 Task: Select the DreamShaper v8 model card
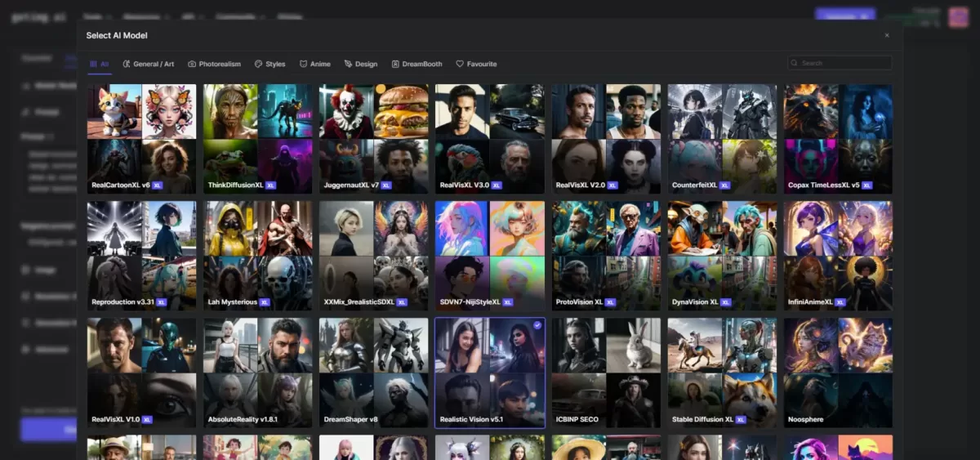[x=374, y=373]
